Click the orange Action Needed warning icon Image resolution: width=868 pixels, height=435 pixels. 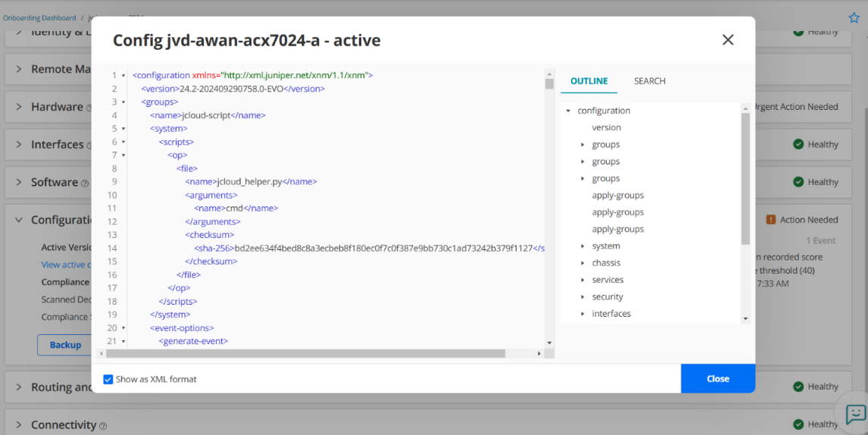coord(771,220)
